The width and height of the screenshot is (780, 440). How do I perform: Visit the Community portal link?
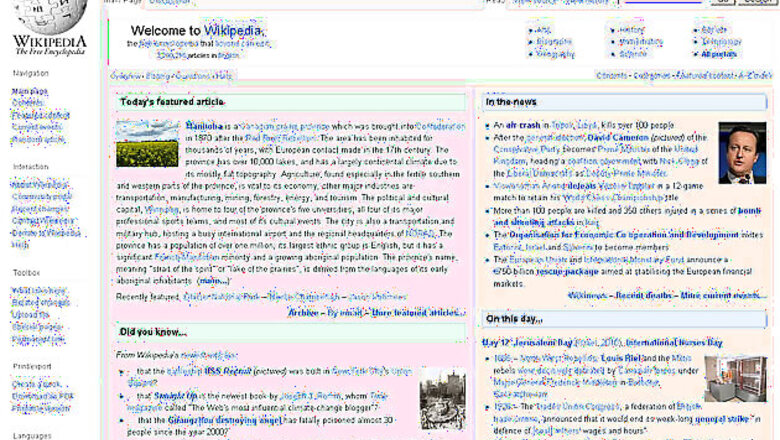coord(42,197)
